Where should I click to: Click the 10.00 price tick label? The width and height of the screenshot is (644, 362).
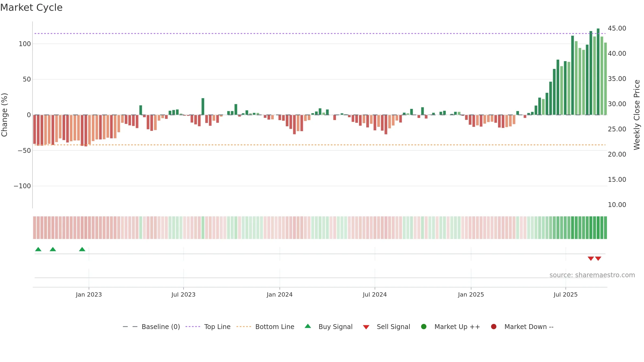pos(617,205)
